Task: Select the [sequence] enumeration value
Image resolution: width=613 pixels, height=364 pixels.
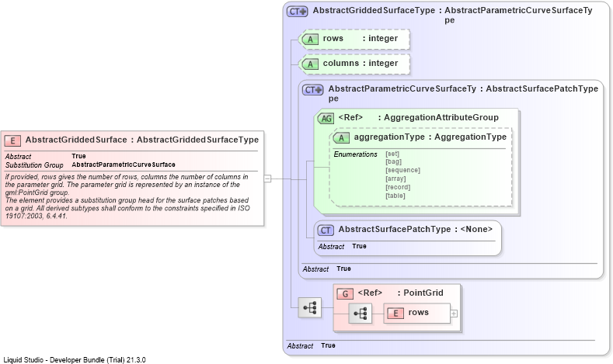Action: (402, 170)
